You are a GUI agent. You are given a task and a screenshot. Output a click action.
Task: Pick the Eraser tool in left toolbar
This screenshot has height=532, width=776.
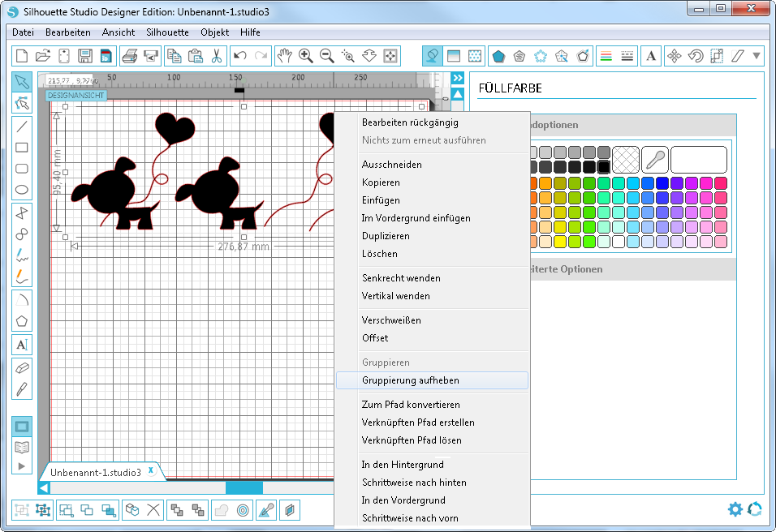22,367
